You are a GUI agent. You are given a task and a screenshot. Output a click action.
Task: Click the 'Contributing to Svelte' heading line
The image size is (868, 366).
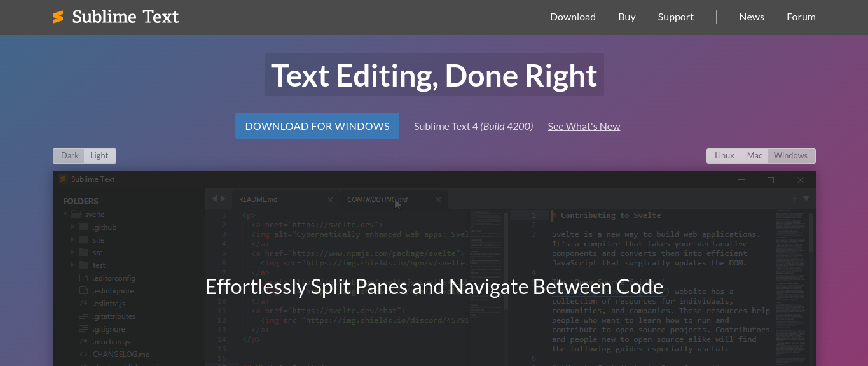(x=606, y=215)
